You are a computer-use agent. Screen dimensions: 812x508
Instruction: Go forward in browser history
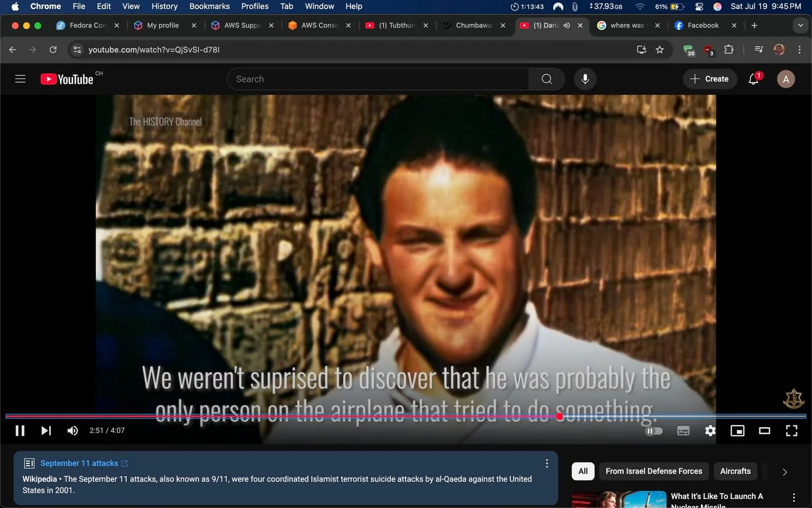coord(33,49)
